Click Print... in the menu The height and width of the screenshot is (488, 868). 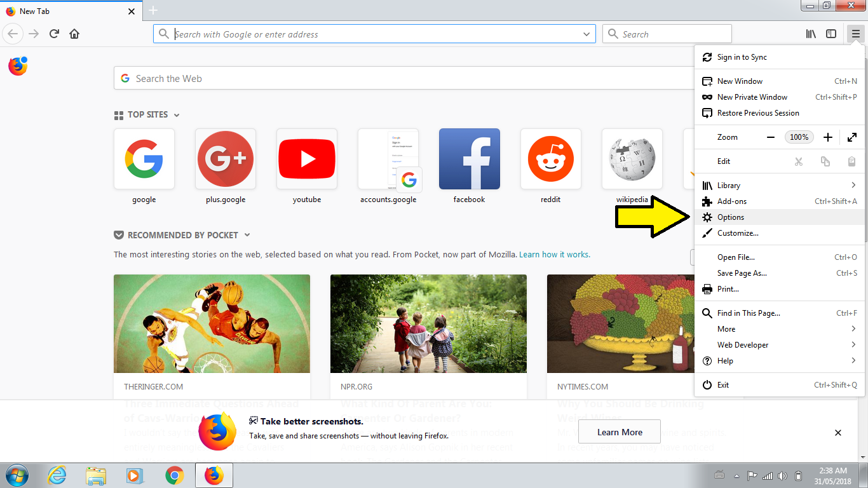coord(780,289)
